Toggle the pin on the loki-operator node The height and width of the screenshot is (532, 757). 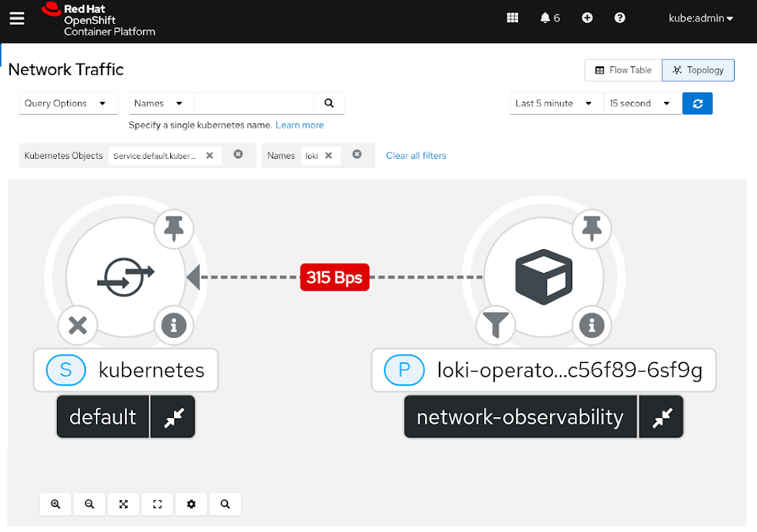pos(592,229)
